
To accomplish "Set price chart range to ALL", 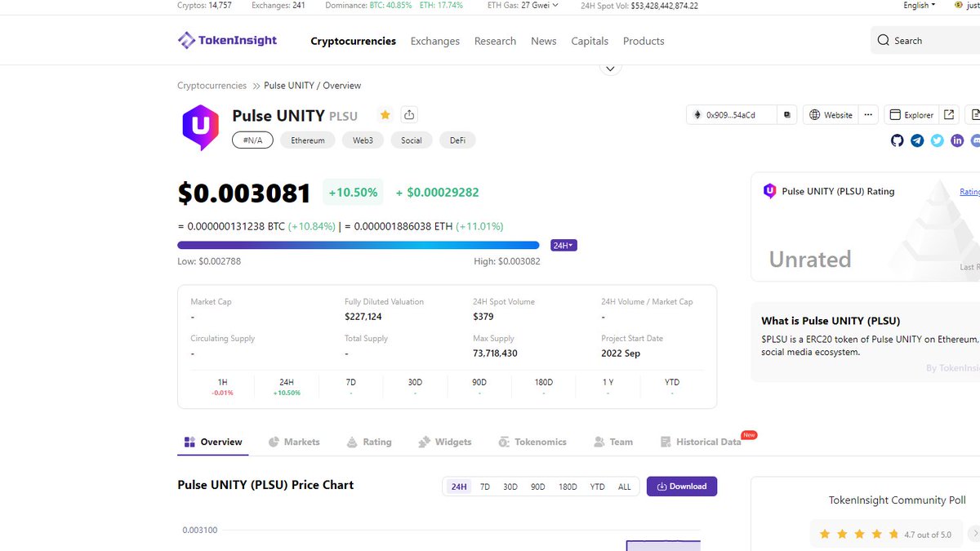I will (625, 487).
